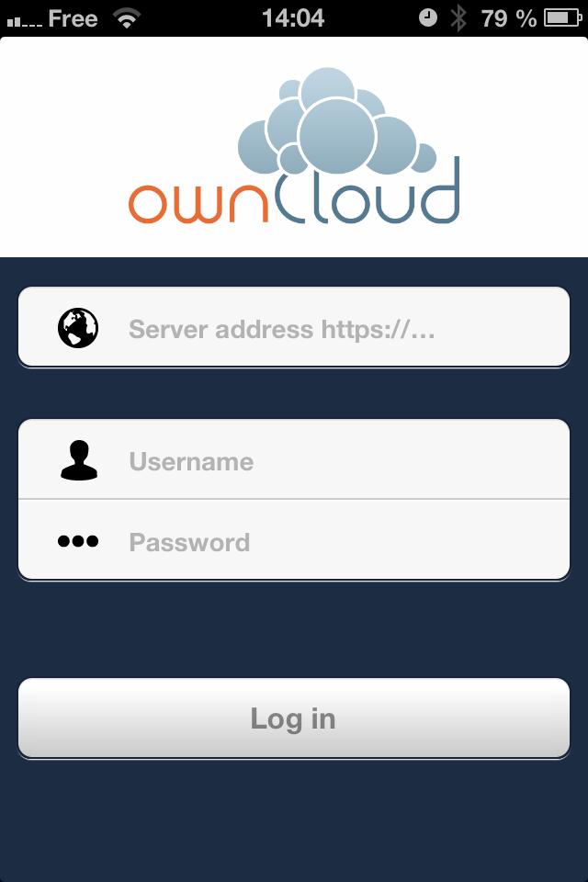588x882 pixels.
Task: Tap the Bluetooth icon in status bar
Action: pyautogui.click(x=458, y=18)
